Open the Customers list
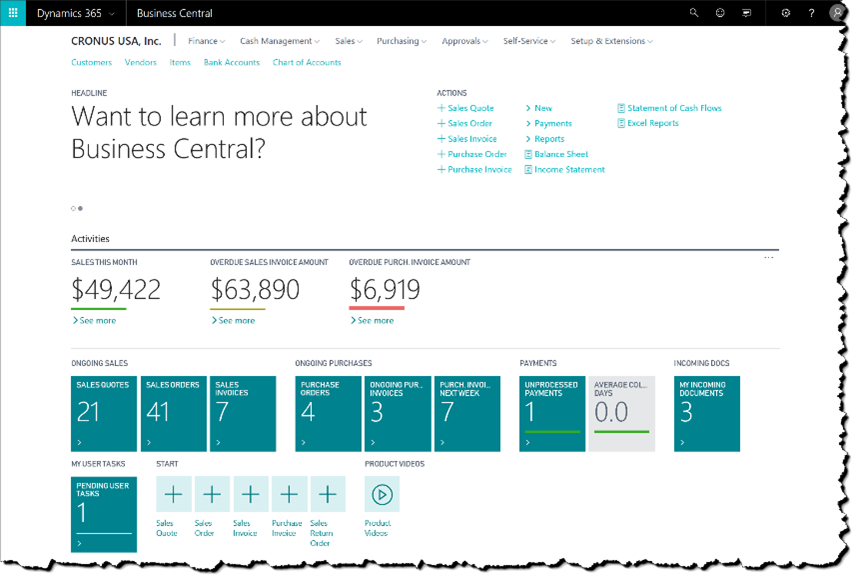The width and height of the screenshot is (864, 585). tap(91, 62)
